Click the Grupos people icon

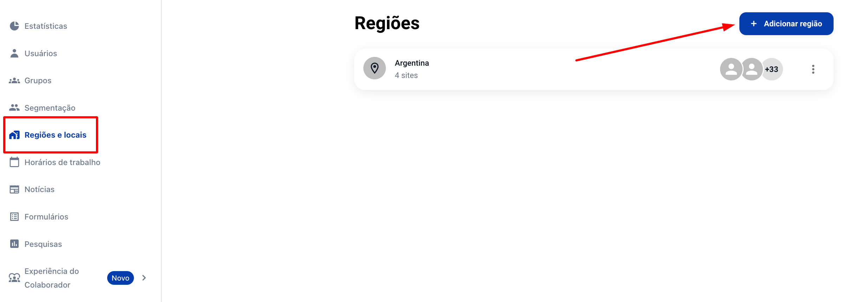tap(14, 80)
